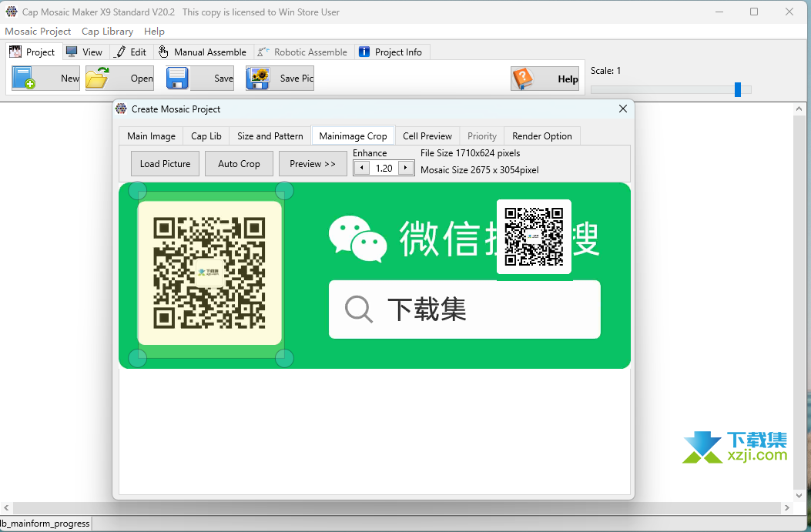Screen dimensions: 811x532
Task: Decrease Enhance value with left arrow
Action: (x=361, y=168)
